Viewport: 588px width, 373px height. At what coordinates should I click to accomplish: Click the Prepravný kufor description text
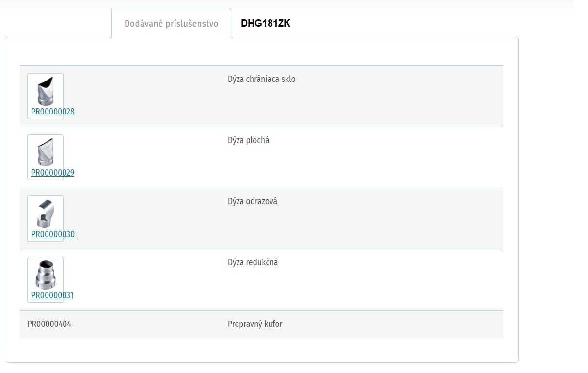point(255,324)
